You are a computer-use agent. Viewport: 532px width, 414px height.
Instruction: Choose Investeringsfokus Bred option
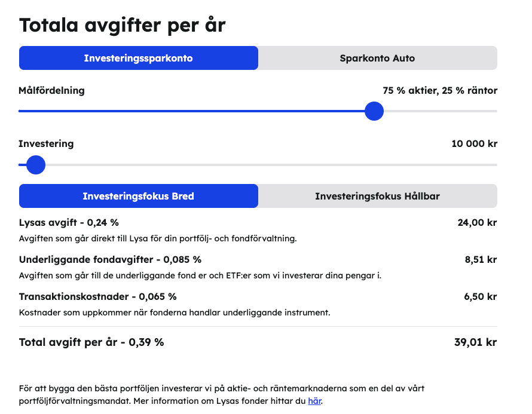coord(139,196)
